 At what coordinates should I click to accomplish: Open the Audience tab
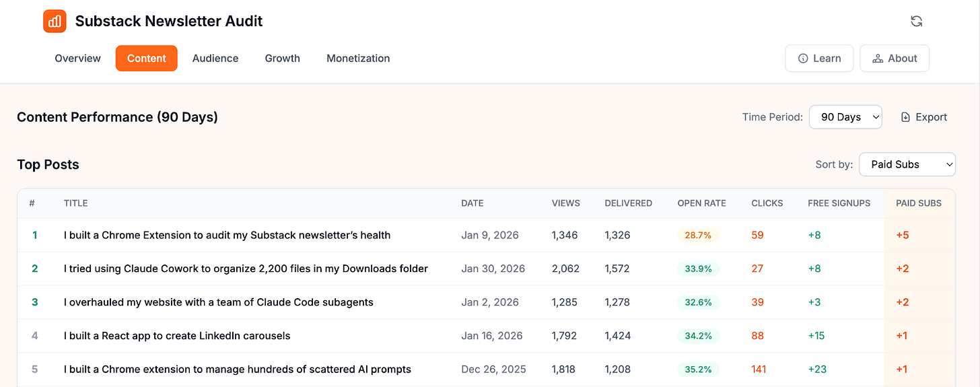(215, 59)
